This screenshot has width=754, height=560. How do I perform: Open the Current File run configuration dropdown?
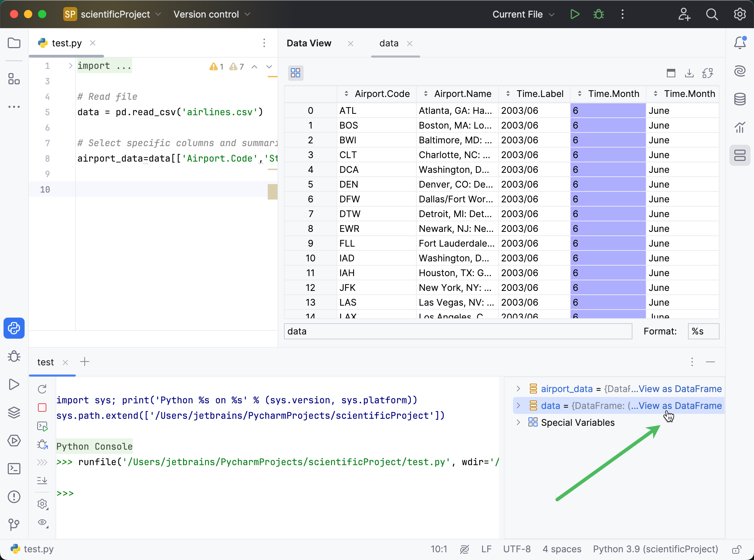coord(523,14)
